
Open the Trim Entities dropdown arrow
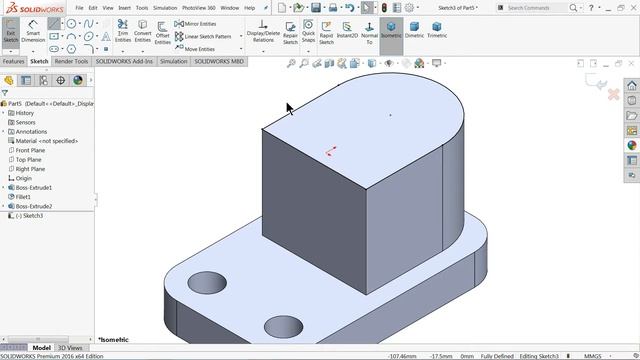(123, 52)
